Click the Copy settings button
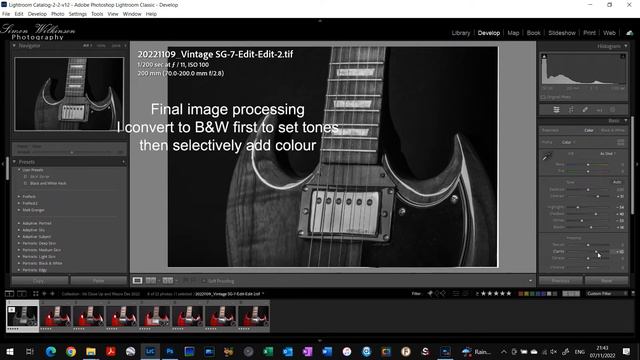 (39, 281)
